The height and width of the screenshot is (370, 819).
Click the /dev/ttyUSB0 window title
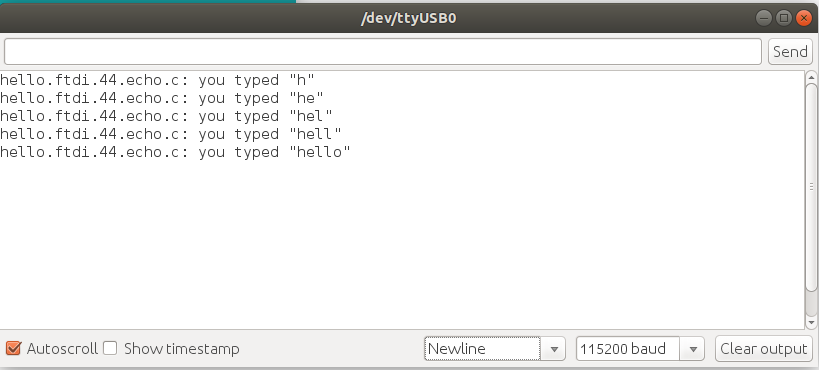[408, 18]
